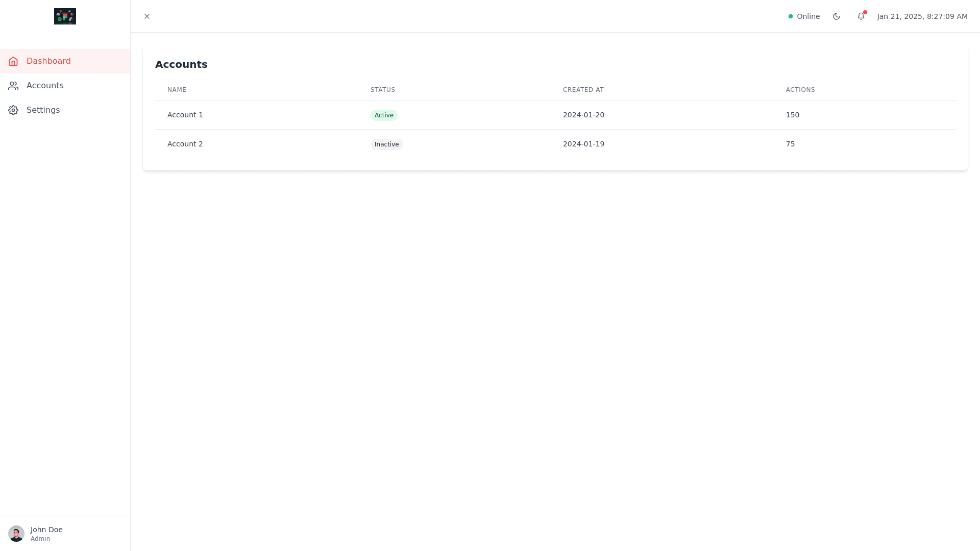Click the green Online status dot

(791, 16)
